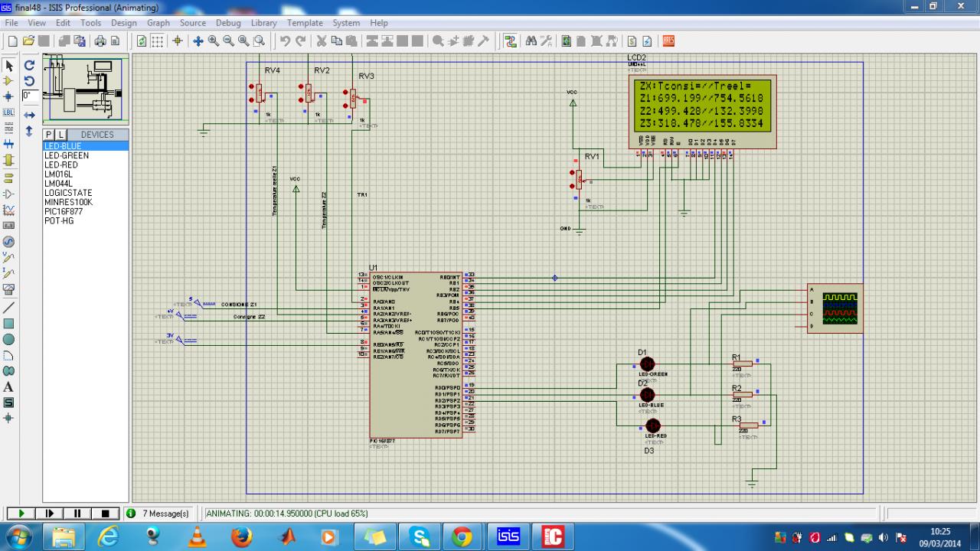Viewport: 980px width, 551px height.
Task: Open the ARES netlist transfer icon
Action: click(x=668, y=41)
